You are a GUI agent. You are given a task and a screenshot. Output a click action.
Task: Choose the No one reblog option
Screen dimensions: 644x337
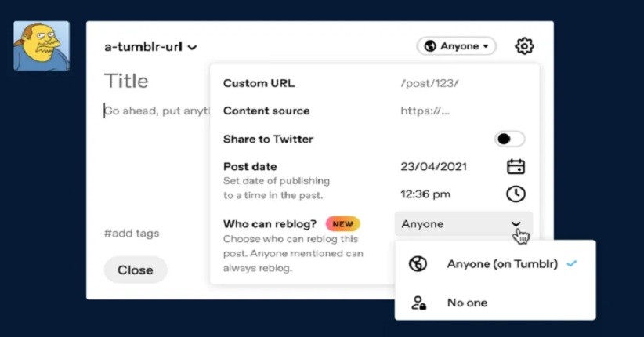[467, 303]
